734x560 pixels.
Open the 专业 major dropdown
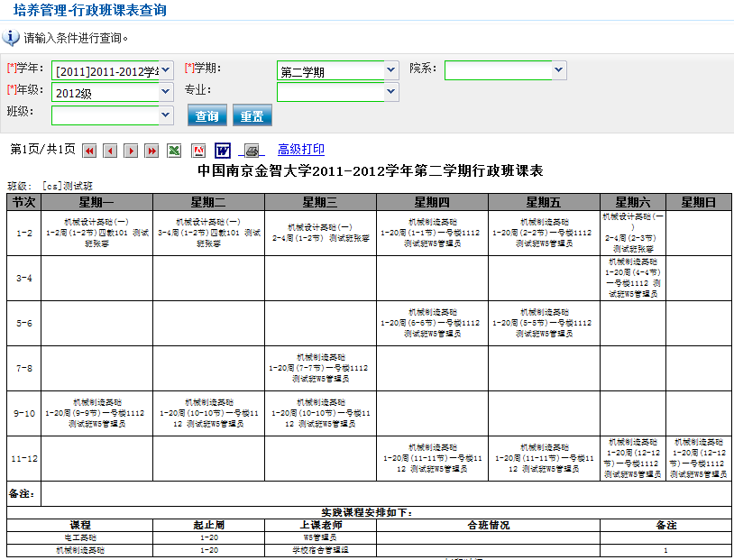coord(391,92)
